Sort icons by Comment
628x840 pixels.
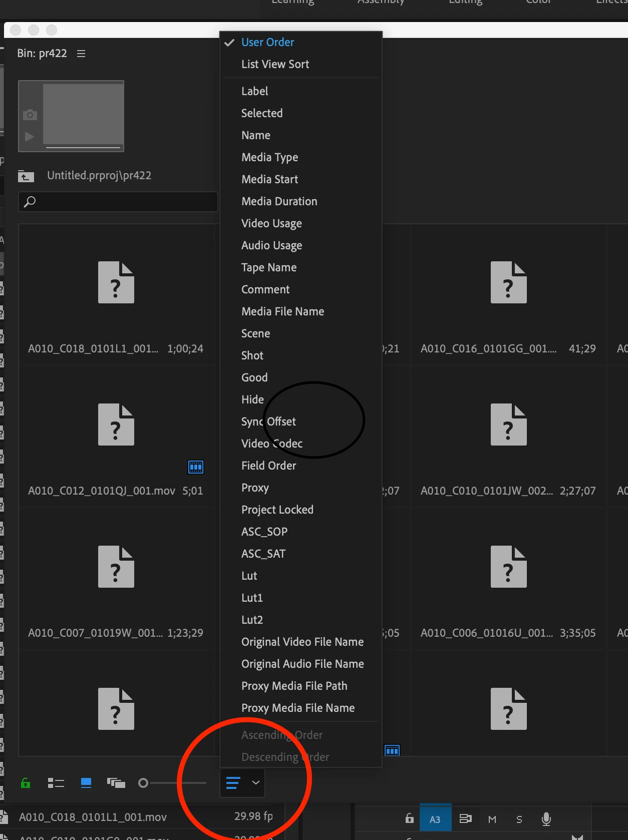300,290
